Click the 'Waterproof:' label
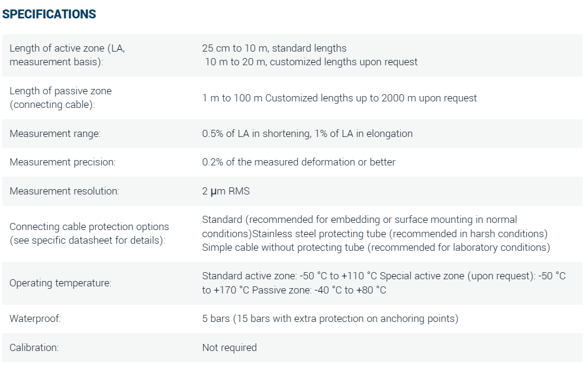 36,319
